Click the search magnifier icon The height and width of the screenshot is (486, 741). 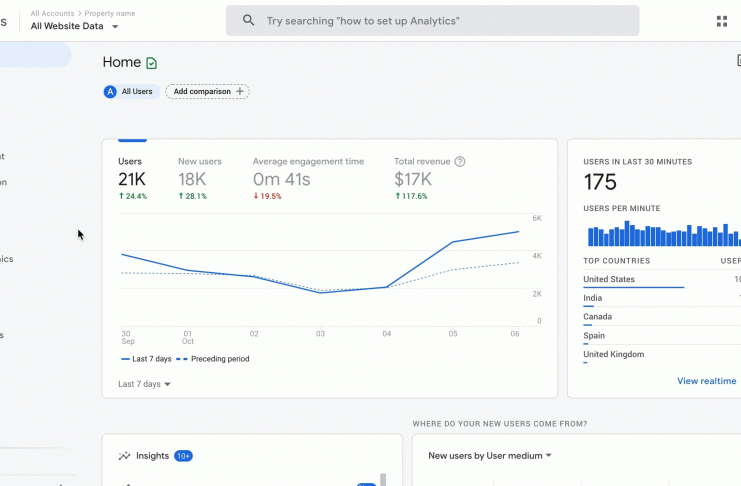coord(248,20)
